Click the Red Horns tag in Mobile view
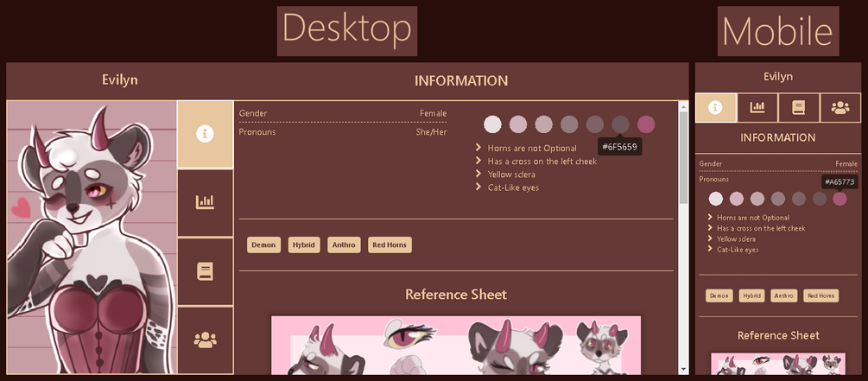This screenshot has width=868, height=381. point(821,295)
